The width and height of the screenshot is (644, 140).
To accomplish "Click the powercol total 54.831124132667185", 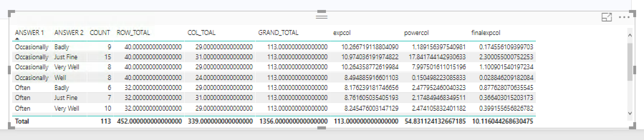I will pos(435,121).
